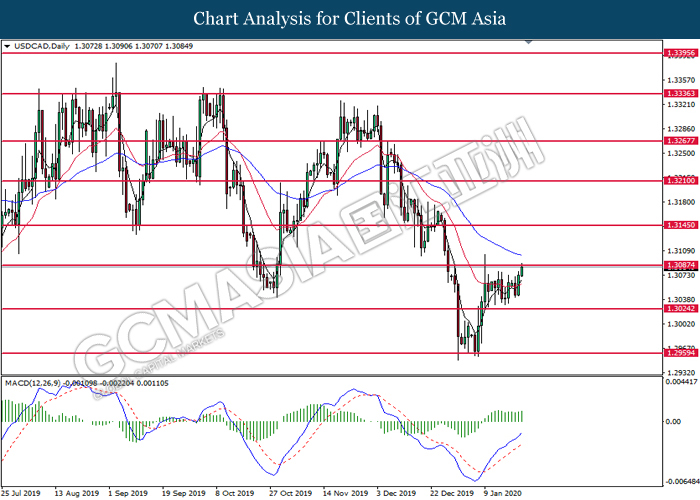Click the 27 Oct 2019 date label

click(x=290, y=493)
